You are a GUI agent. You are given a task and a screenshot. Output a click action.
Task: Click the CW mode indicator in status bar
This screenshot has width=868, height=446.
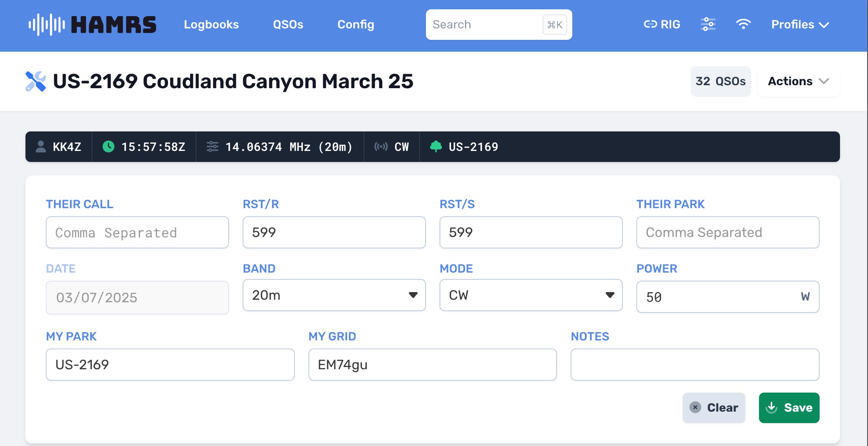pos(392,147)
